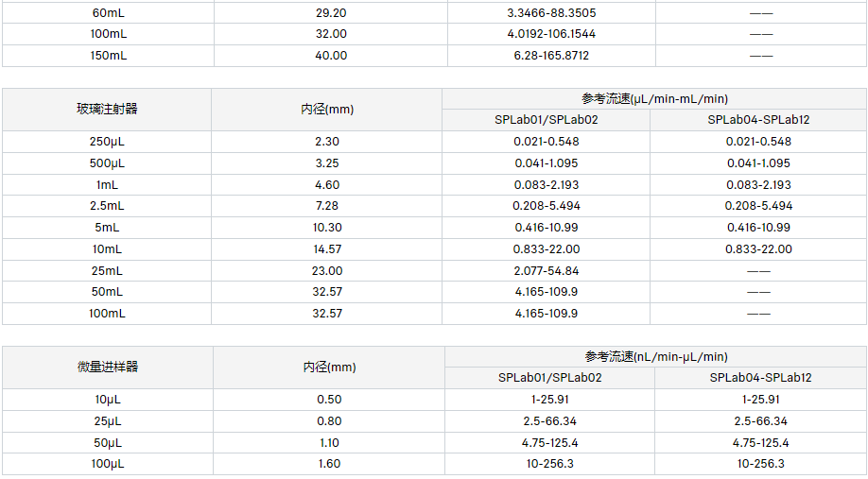Select the 250μL glass syringe row label
This screenshot has height=479, width=868.
(x=107, y=142)
